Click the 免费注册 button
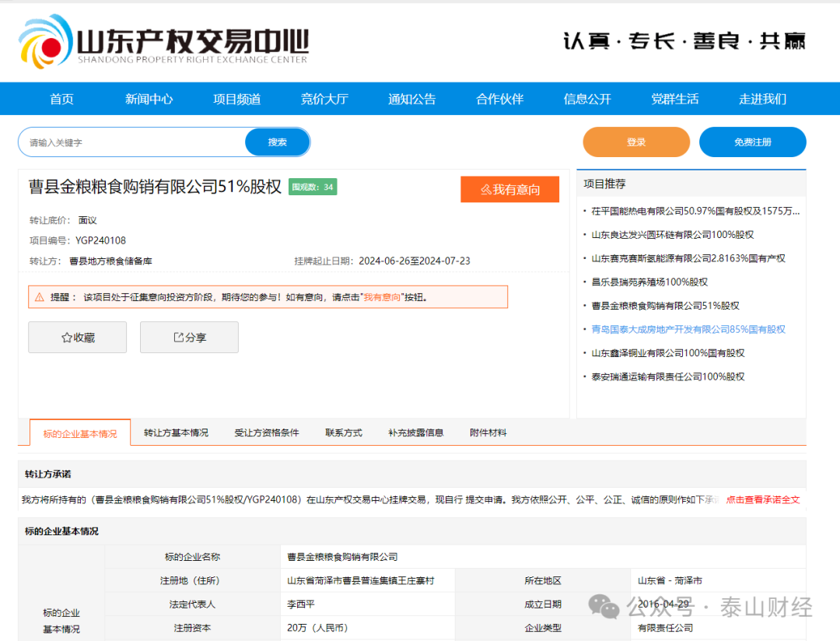The height and width of the screenshot is (641, 840). 752,142
